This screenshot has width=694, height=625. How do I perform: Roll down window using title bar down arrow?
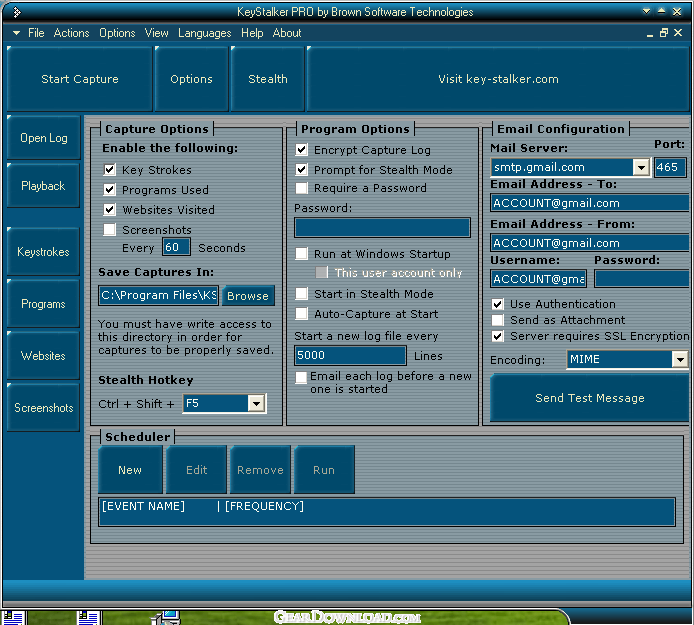[647, 12]
